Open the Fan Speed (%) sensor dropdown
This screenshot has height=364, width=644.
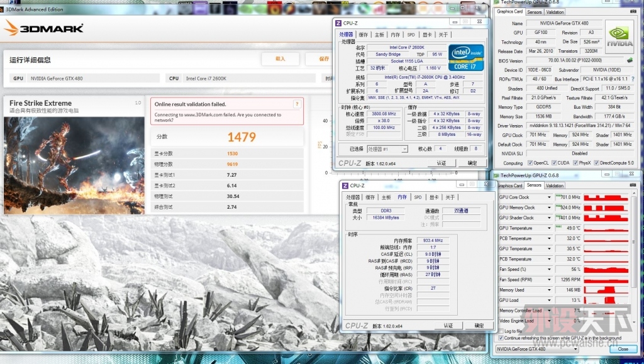click(x=549, y=270)
